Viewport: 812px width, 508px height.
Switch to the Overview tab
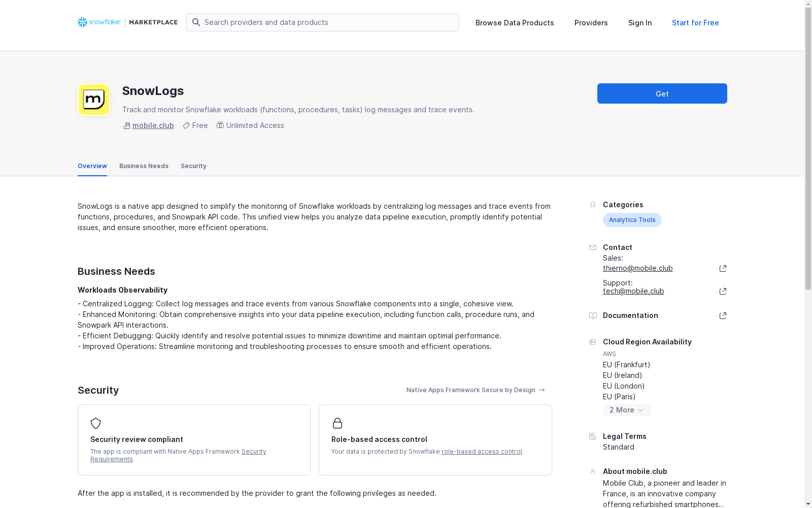tap(92, 166)
